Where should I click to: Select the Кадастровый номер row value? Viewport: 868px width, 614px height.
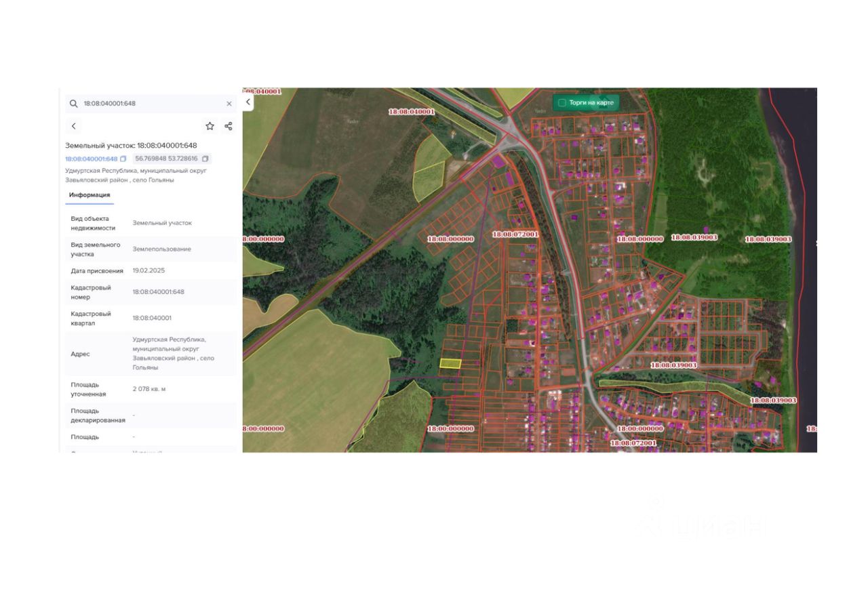(x=158, y=292)
